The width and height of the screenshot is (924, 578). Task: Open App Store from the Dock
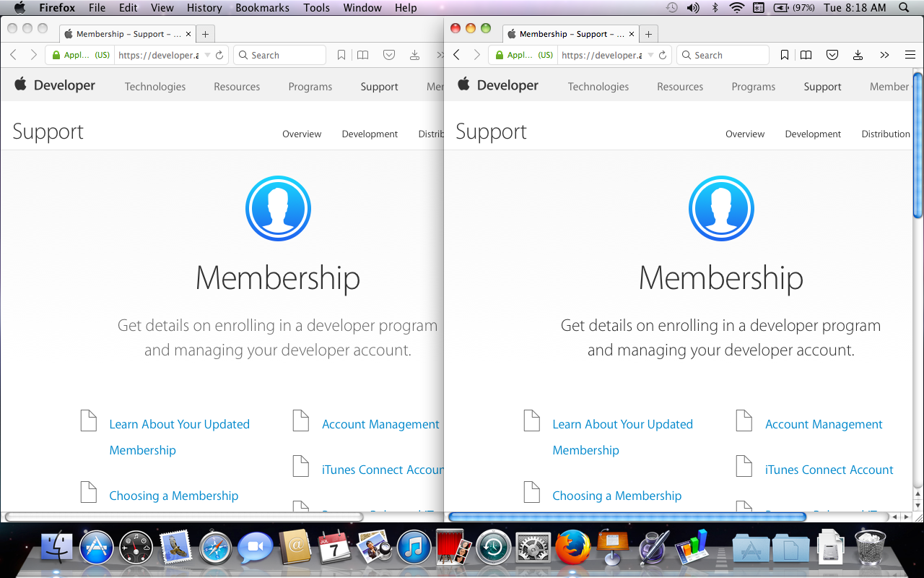click(97, 548)
